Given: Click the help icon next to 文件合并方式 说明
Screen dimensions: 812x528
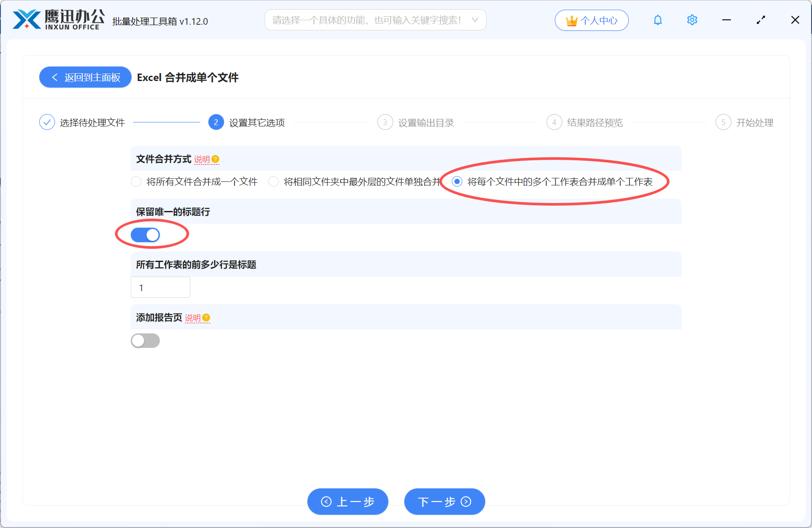Looking at the screenshot, I should coord(215,159).
